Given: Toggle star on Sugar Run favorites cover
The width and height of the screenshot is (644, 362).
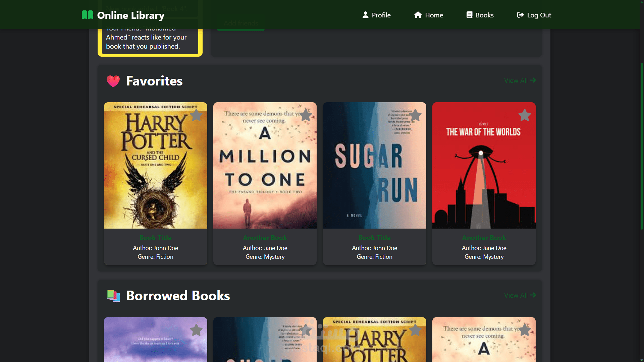Looking at the screenshot, I should pyautogui.click(x=415, y=115).
